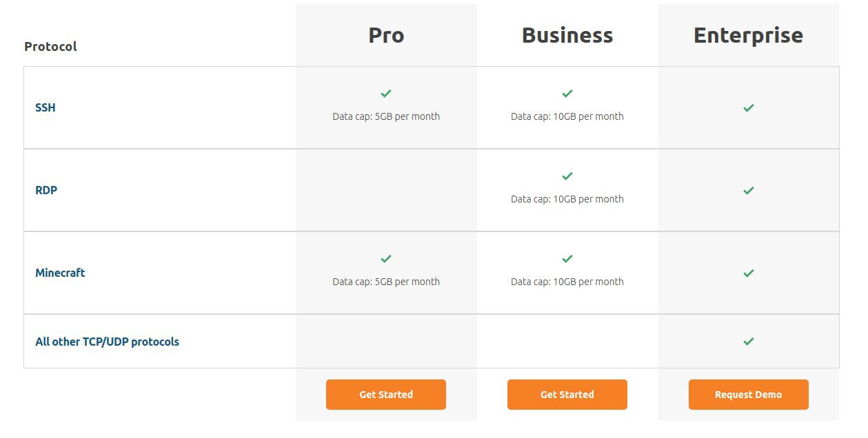Click the RDP checkmark under Enterprise
The image size is (868, 438).
(x=749, y=191)
